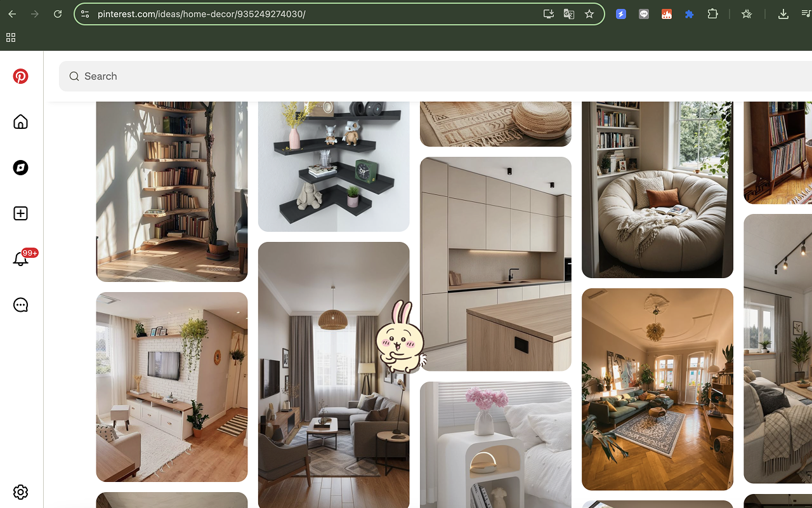Open notifications bell showing 99+

(x=21, y=259)
